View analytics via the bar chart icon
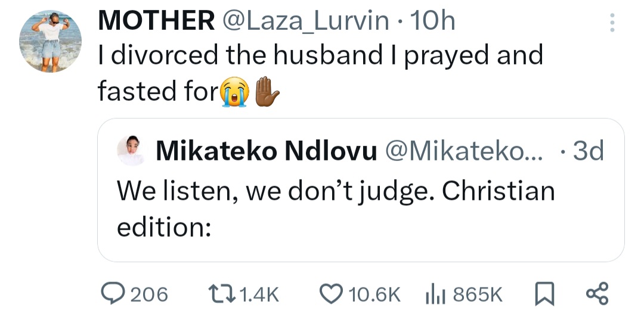 [435, 294]
